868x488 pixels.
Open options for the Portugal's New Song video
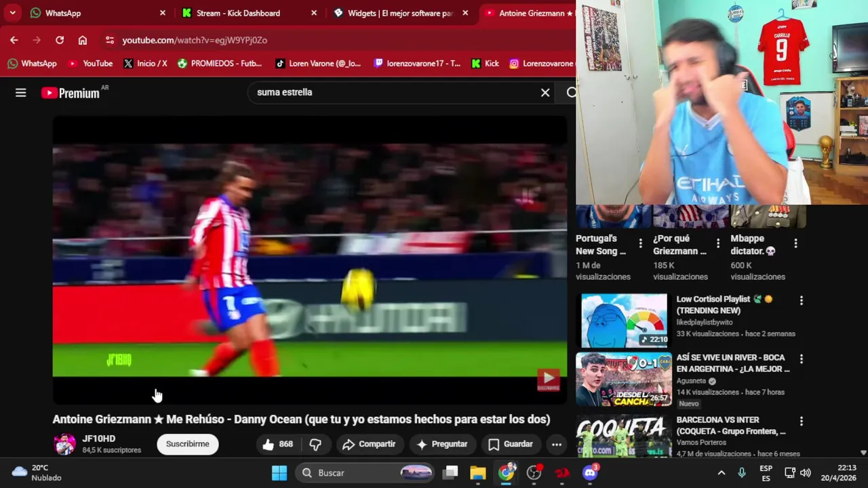640,243
